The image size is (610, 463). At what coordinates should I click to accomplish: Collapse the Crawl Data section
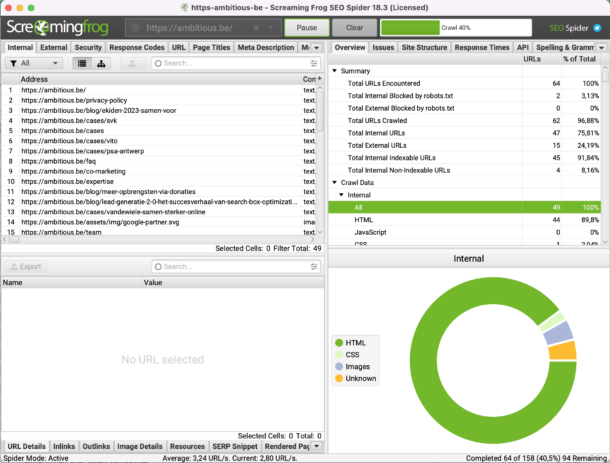[x=334, y=182]
